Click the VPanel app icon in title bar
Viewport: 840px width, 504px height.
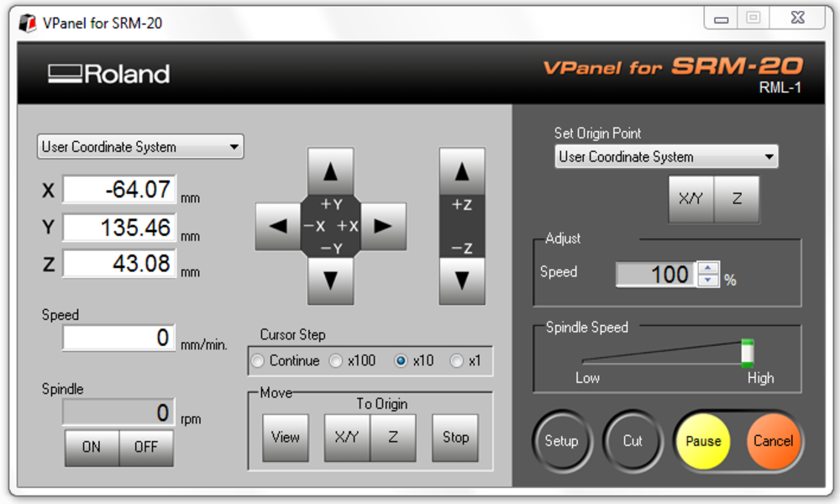tap(28, 23)
